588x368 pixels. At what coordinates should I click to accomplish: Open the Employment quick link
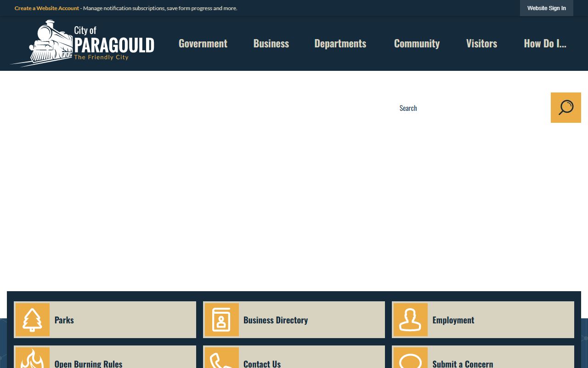[483, 320]
